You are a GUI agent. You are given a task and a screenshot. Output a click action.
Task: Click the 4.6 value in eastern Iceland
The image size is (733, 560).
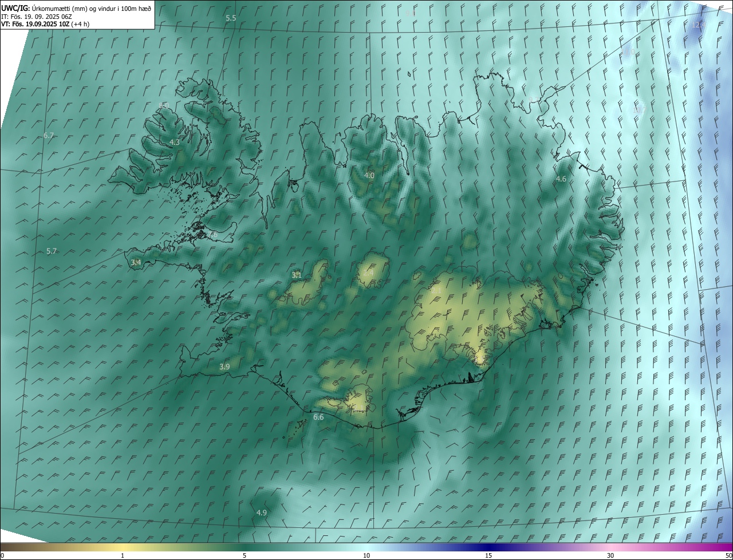561,179
